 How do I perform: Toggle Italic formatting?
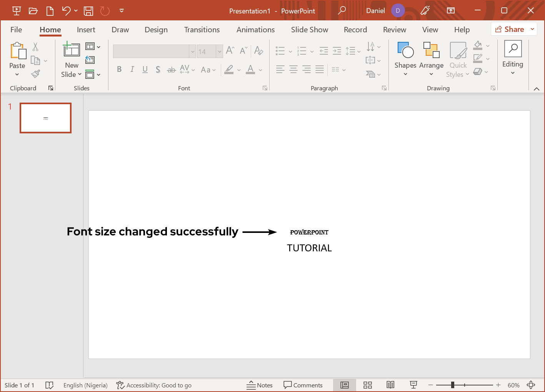click(132, 69)
